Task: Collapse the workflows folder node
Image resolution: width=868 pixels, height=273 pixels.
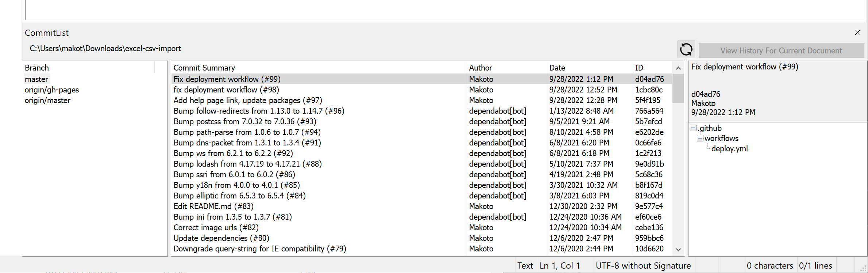Action: click(x=700, y=138)
